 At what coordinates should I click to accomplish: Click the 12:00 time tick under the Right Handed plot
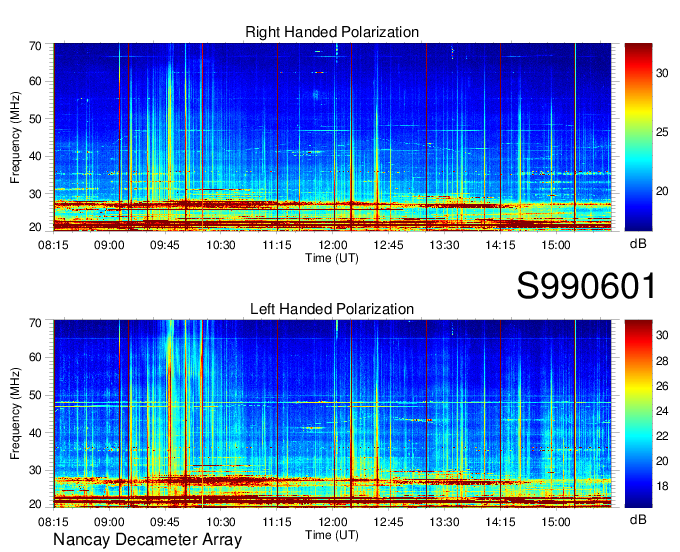333,245
